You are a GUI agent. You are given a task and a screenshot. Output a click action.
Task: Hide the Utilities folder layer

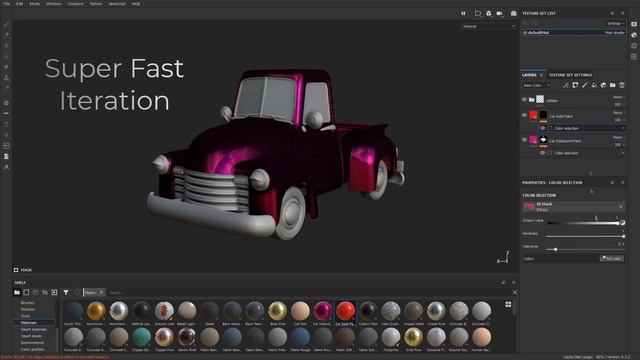(524, 100)
